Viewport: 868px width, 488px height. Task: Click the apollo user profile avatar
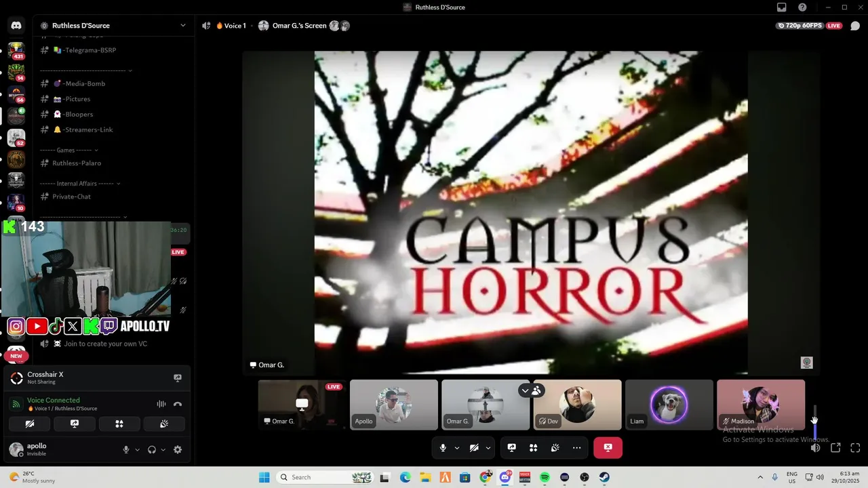[16, 449]
